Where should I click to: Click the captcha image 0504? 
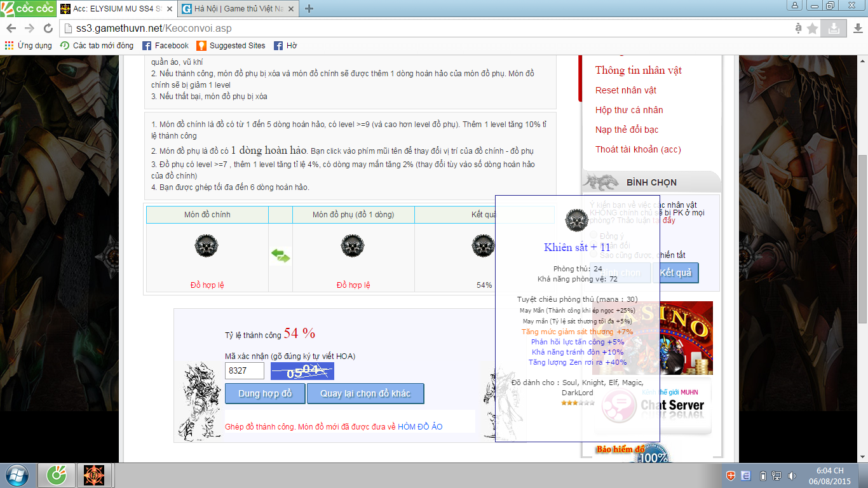pyautogui.click(x=302, y=371)
